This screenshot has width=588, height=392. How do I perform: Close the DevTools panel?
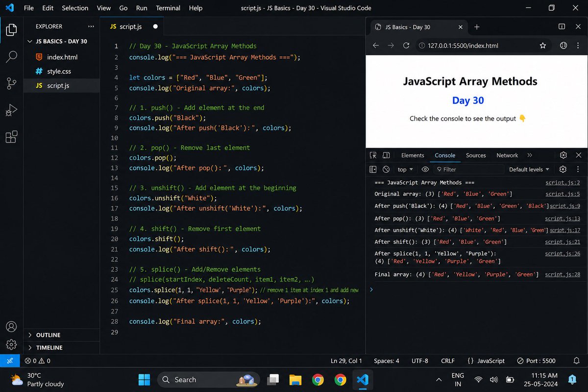(x=578, y=155)
